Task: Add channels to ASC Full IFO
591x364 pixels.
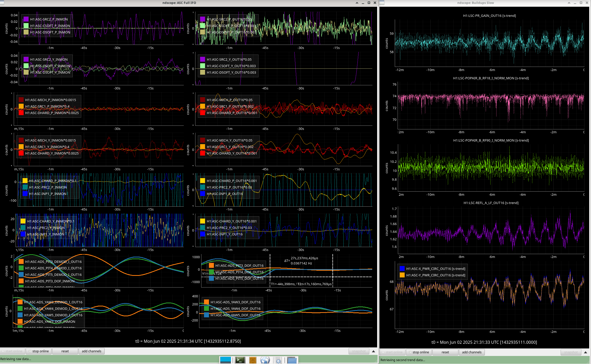Action: click(x=92, y=351)
